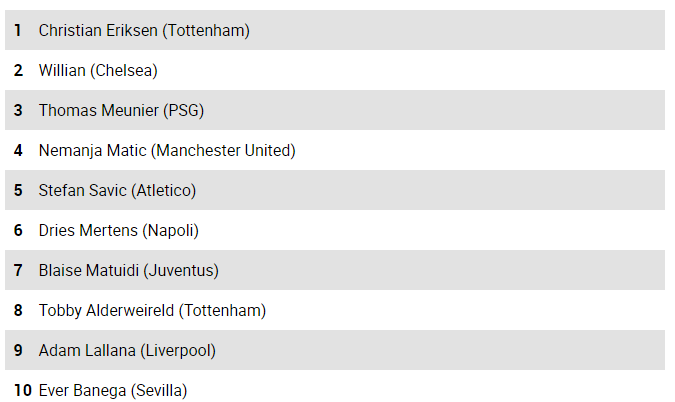Click the Nemanja Matic (Manchester United) row
675x402 pixels.
pos(335,150)
